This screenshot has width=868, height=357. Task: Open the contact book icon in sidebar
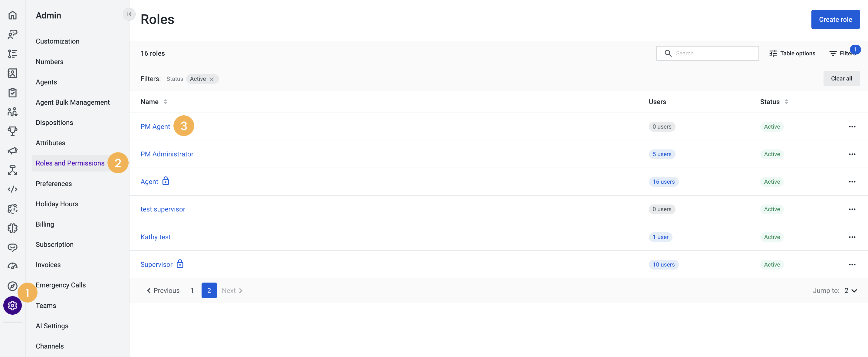coord(12,73)
